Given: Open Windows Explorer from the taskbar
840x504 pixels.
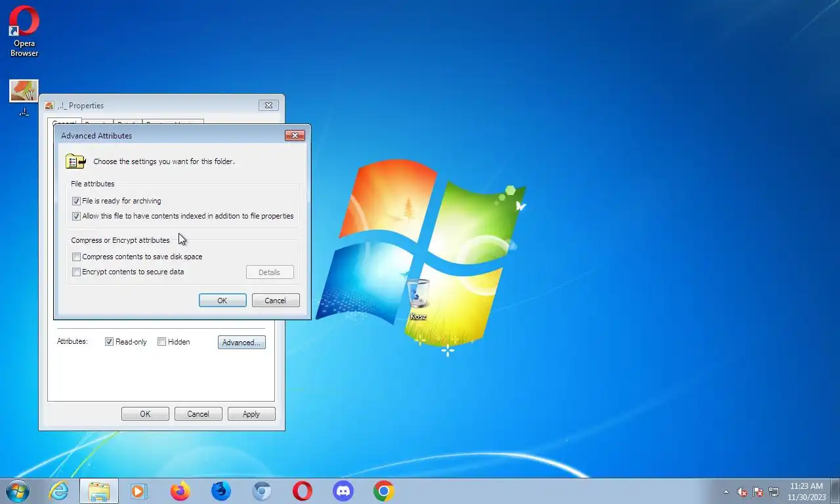Looking at the screenshot, I should (99, 491).
